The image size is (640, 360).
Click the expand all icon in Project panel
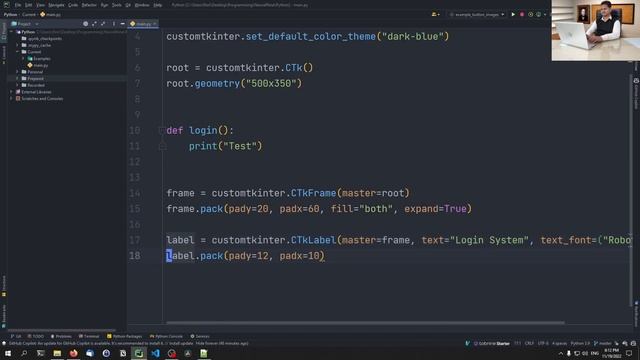(x=94, y=24)
